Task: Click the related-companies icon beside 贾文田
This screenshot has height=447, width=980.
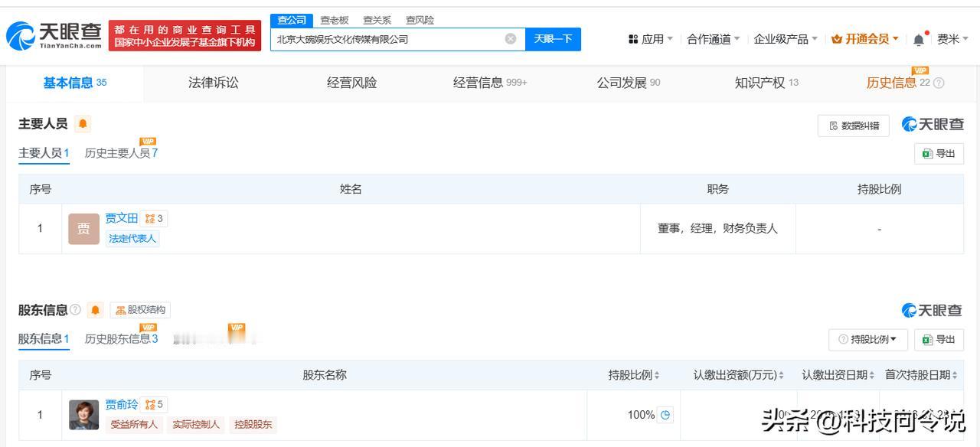Action: (154, 219)
